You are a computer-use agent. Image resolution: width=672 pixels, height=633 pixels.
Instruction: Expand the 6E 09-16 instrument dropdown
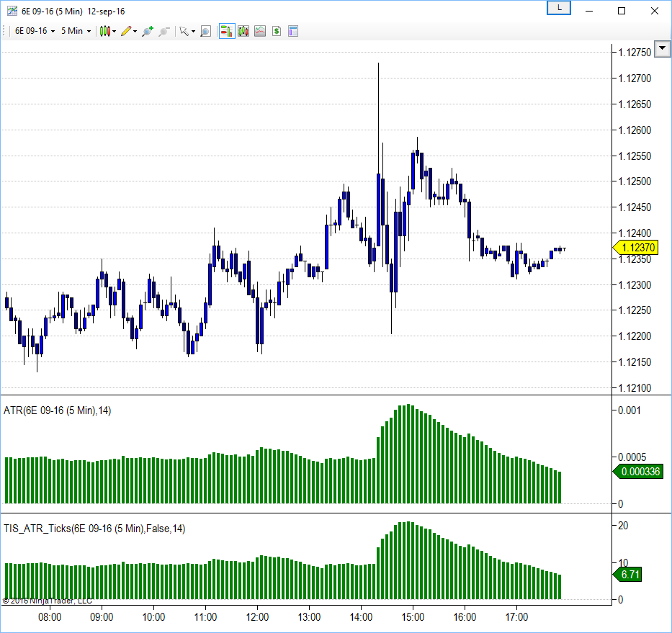pyautogui.click(x=35, y=31)
